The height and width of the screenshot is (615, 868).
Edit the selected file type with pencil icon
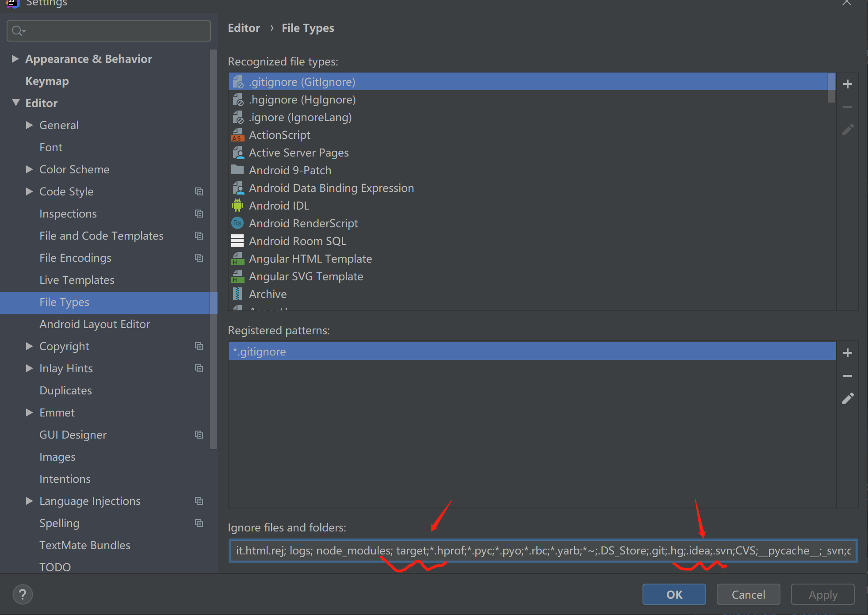pyautogui.click(x=848, y=130)
